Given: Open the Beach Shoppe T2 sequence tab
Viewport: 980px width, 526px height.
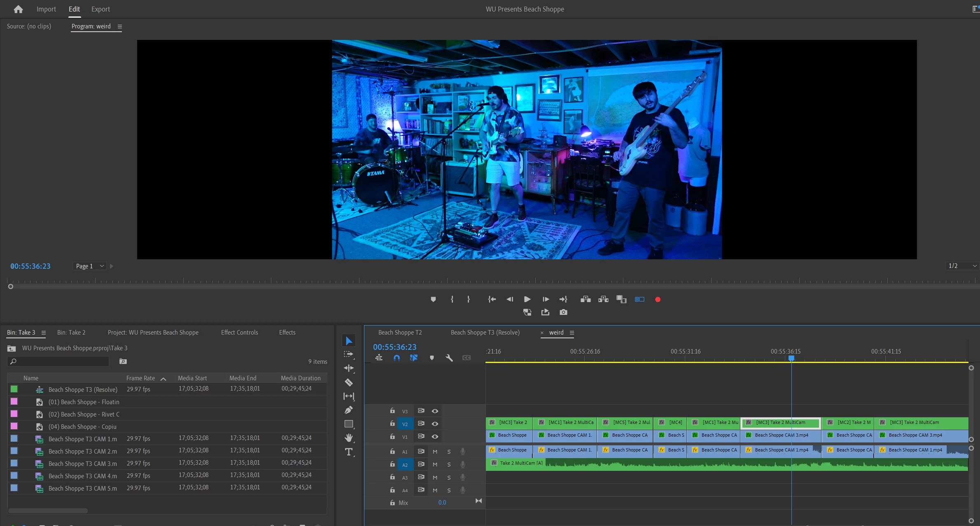Looking at the screenshot, I should point(400,332).
